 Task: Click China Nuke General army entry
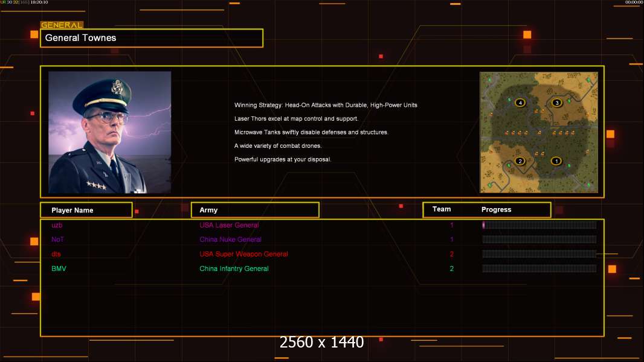pyautogui.click(x=230, y=240)
